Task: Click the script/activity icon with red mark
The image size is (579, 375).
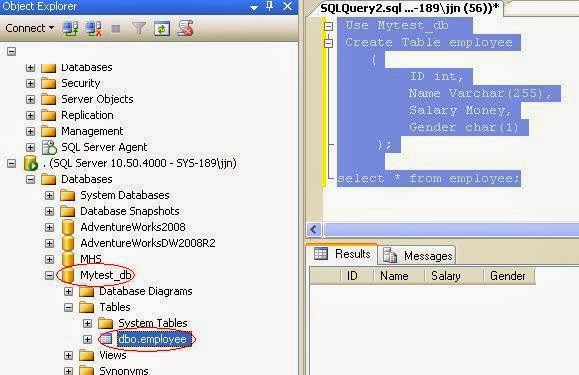Action: click(185, 28)
